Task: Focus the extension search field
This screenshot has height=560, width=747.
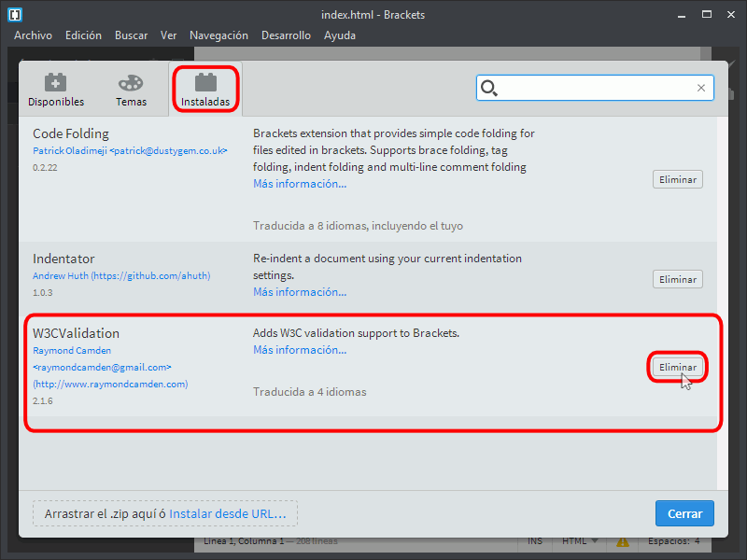Action: point(595,88)
